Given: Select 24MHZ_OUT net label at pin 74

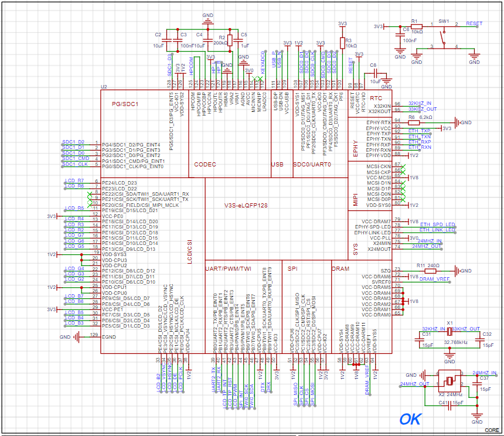Looking at the screenshot, I should [427, 246].
